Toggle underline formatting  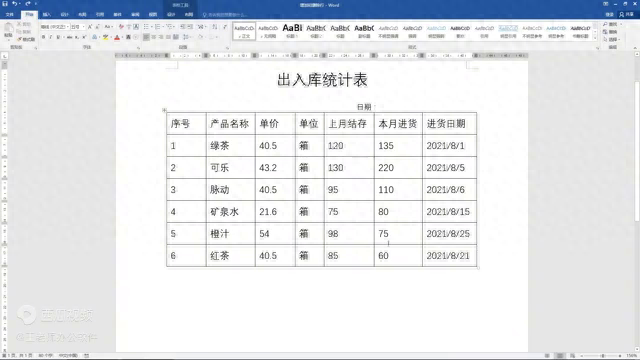[58, 37]
